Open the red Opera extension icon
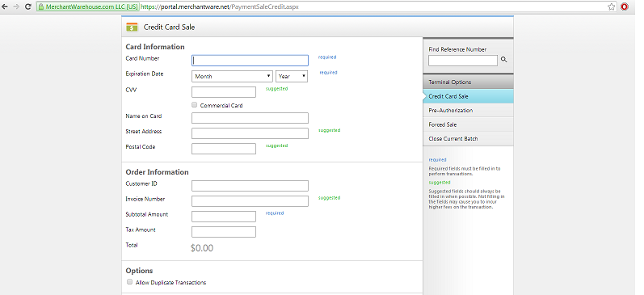Viewport: 644px width, 295px height. pyautogui.click(x=625, y=6)
